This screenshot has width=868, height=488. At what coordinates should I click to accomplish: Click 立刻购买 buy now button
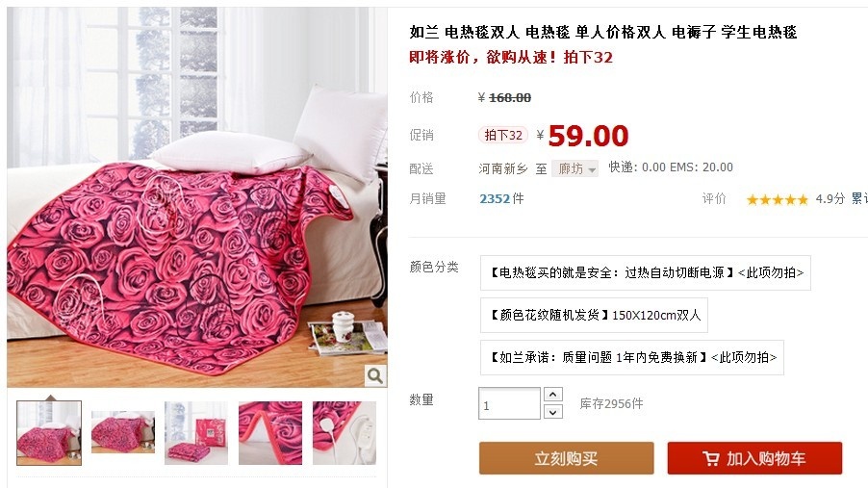pos(566,458)
